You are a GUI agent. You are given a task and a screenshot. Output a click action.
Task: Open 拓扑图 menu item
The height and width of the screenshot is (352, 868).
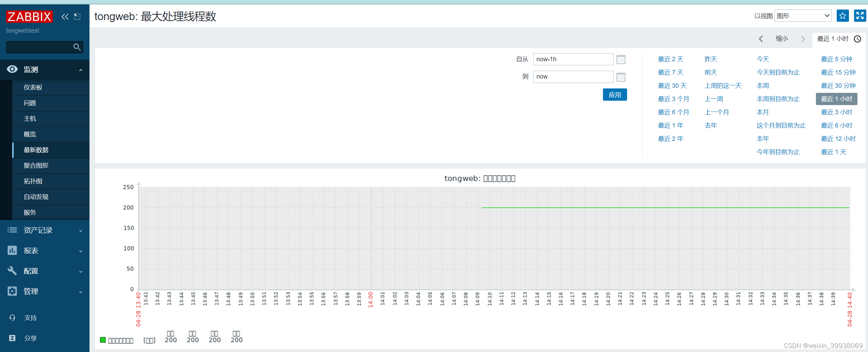[x=51, y=181]
